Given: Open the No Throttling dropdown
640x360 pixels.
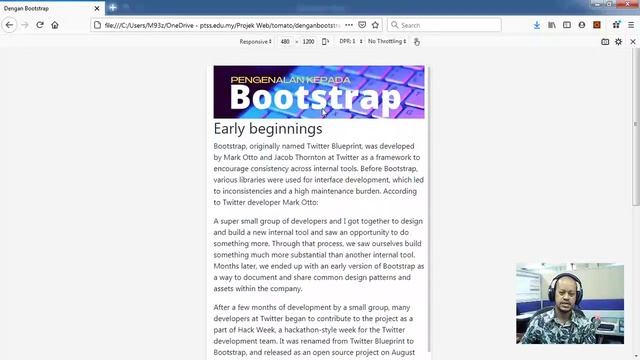Looking at the screenshot, I should pos(387,42).
